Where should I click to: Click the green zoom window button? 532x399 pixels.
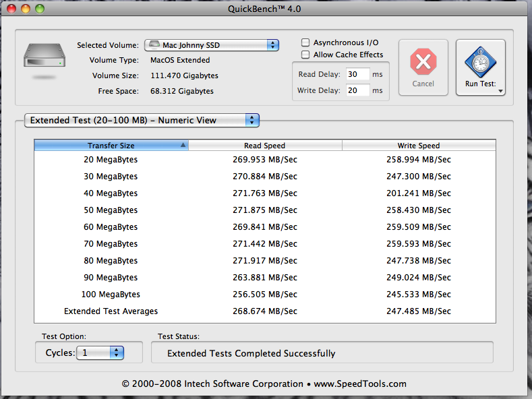pos(40,9)
